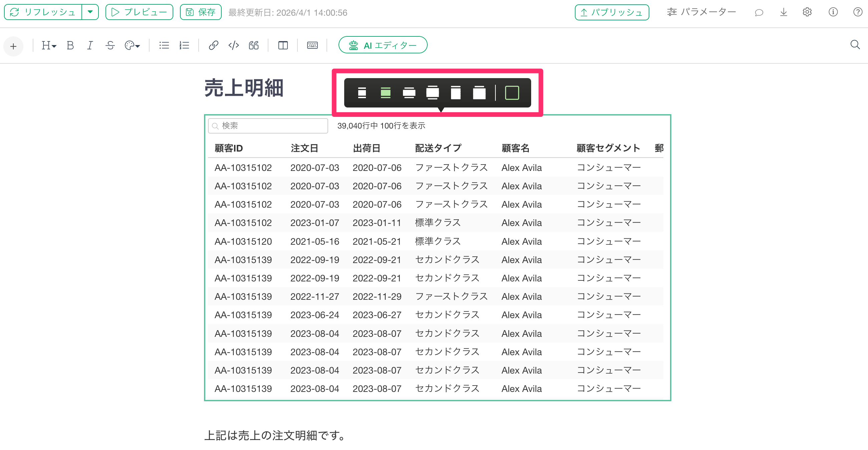The width and height of the screenshot is (868, 450).
Task: Open the Refresh dropdown arrow
Action: 90,12
